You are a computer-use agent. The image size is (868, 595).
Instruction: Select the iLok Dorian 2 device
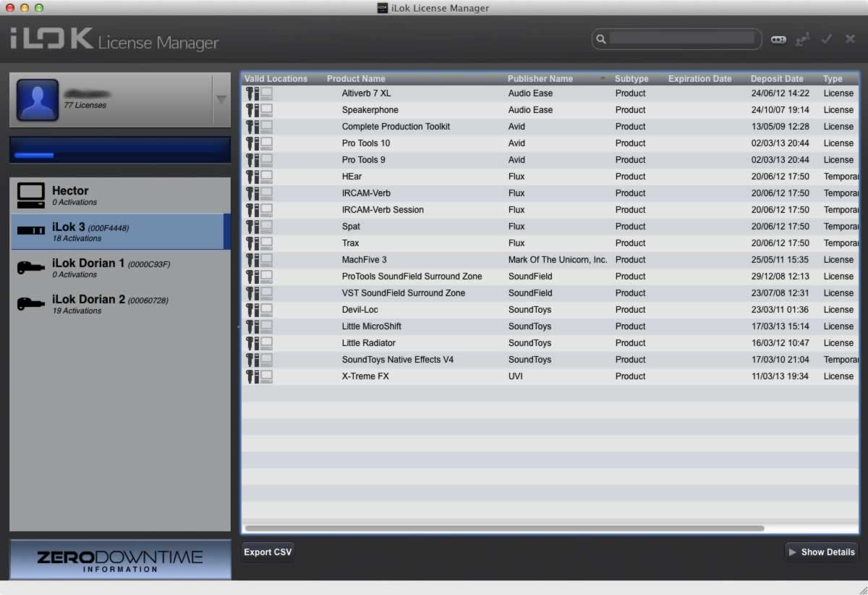(x=119, y=304)
